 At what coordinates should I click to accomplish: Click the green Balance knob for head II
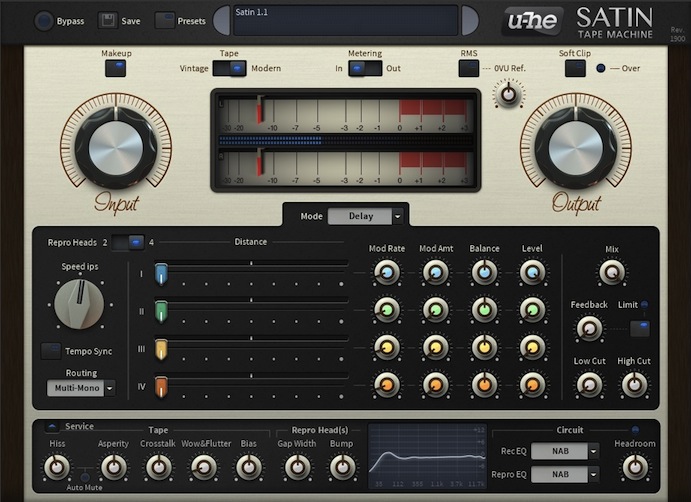pos(484,310)
